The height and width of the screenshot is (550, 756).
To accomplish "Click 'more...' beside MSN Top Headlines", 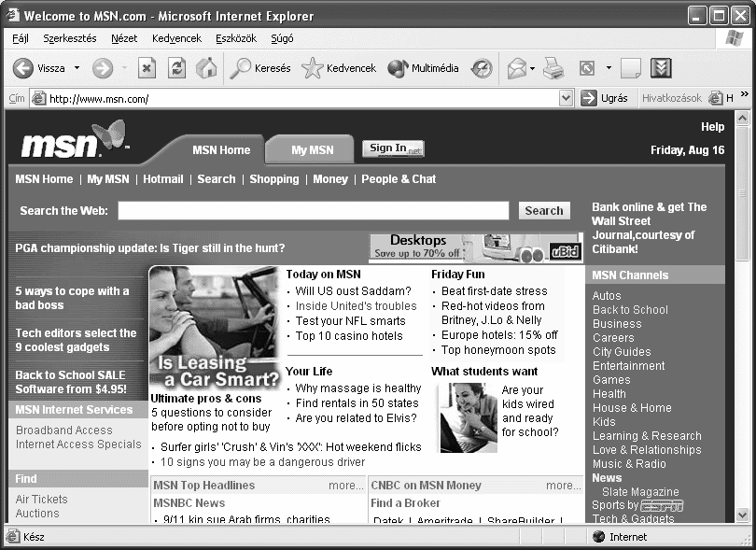I will click(x=345, y=486).
